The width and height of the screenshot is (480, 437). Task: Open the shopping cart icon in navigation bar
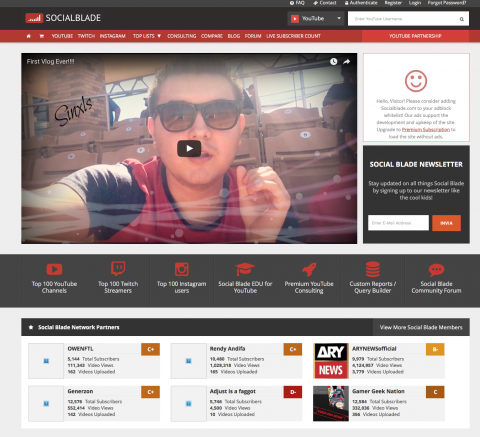[x=42, y=36]
